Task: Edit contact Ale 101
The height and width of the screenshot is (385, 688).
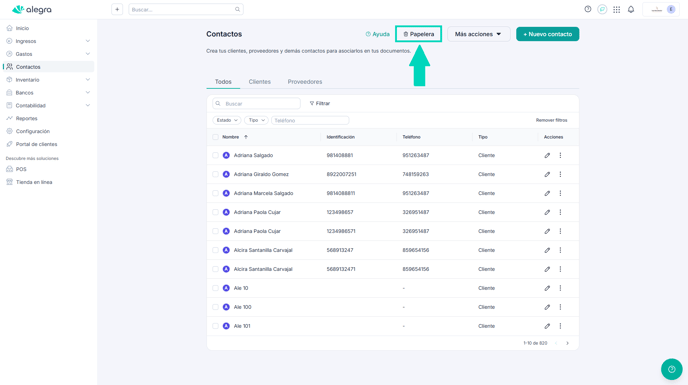Action: tap(547, 326)
